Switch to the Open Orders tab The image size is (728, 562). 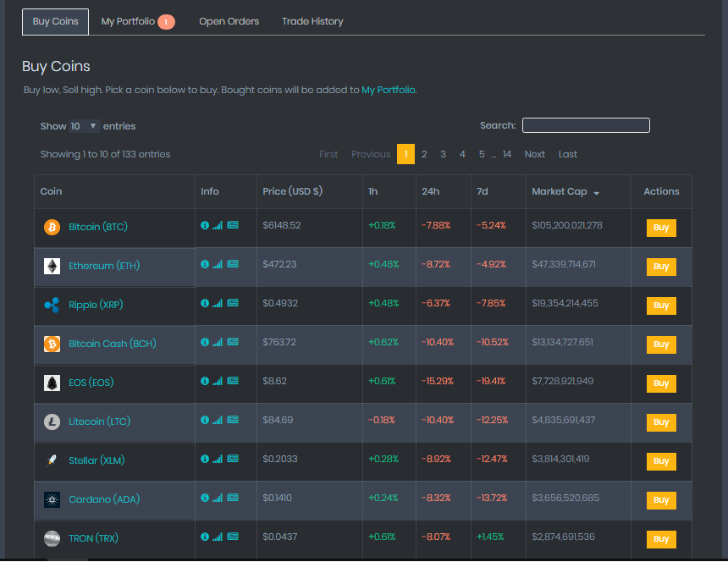click(229, 22)
